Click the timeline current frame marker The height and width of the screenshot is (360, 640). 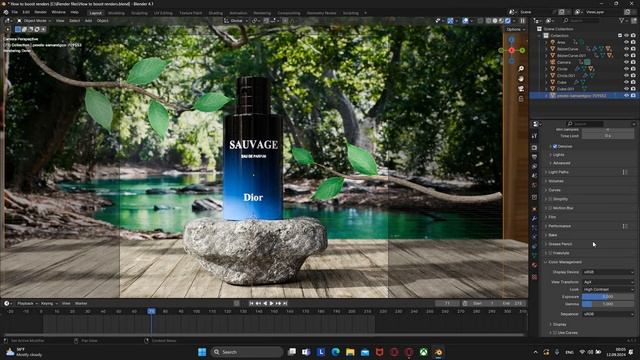151,311
